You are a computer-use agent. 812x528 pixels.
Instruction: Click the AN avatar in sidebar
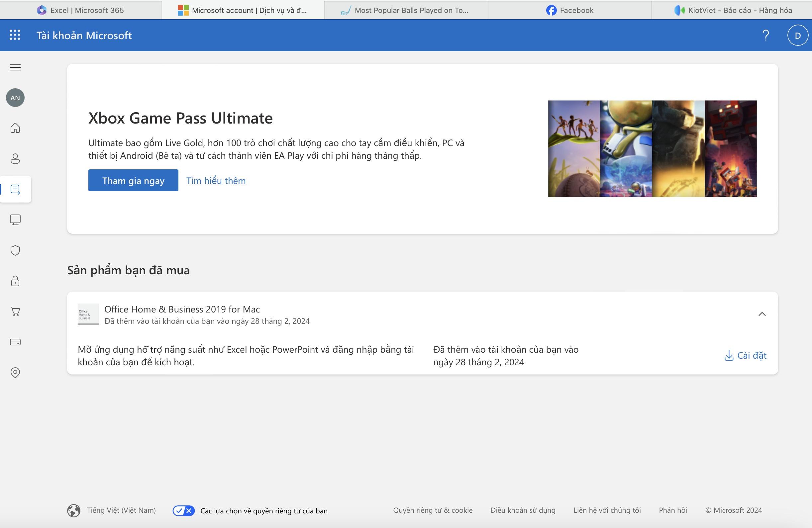[15, 98]
